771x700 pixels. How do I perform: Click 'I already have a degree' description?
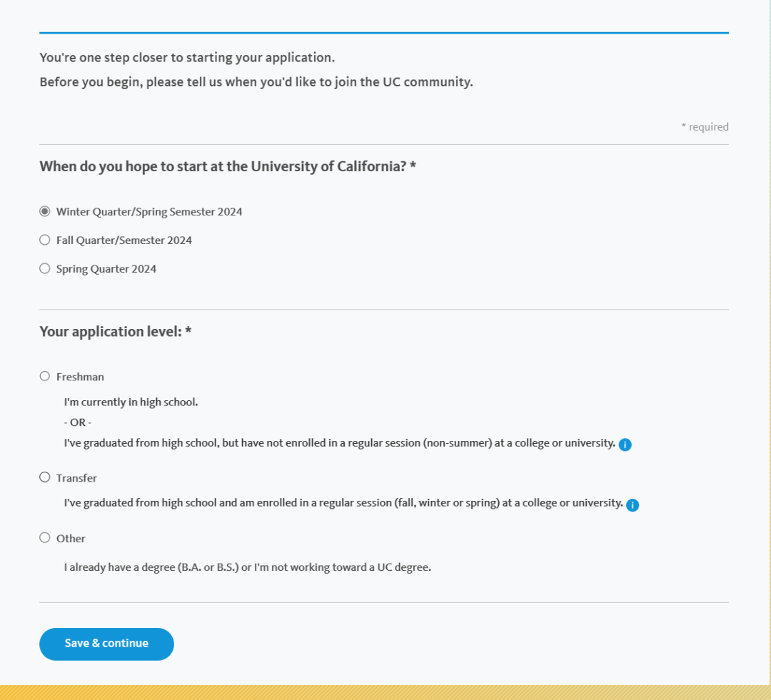coord(247,567)
